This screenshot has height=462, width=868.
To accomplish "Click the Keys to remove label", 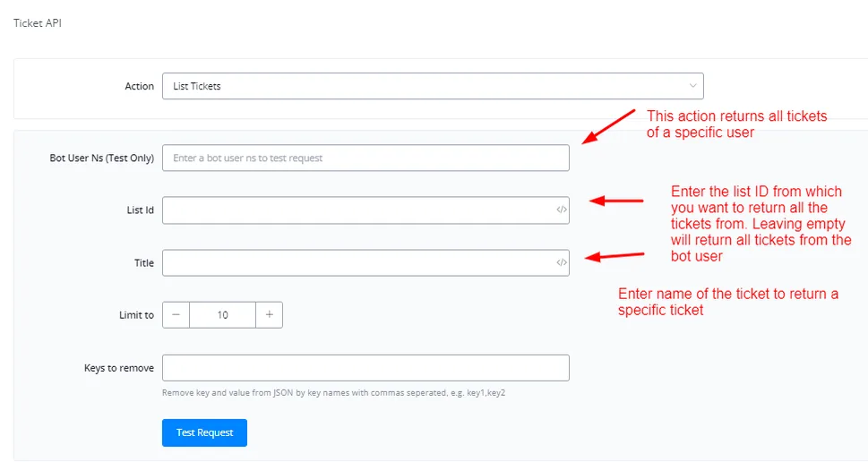I will (119, 368).
